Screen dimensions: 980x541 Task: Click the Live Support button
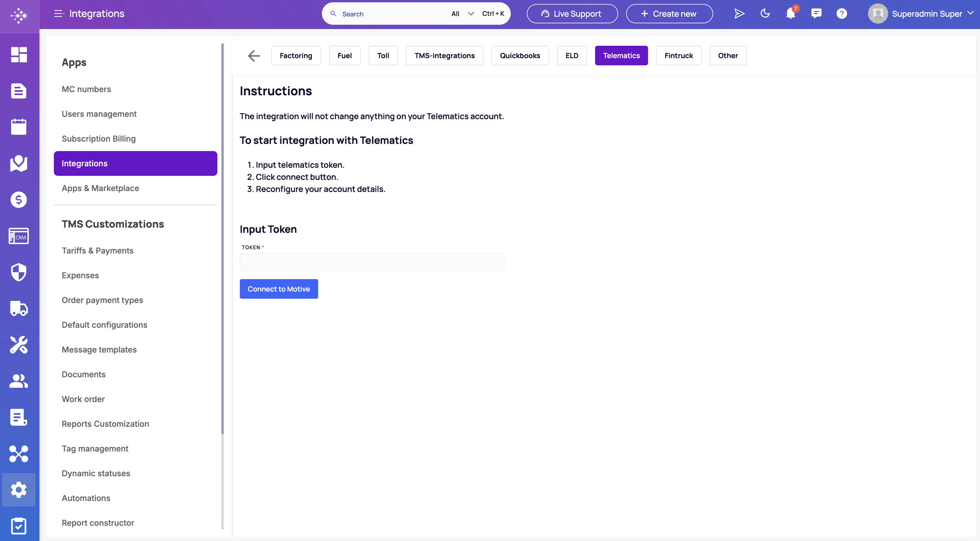(572, 14)
